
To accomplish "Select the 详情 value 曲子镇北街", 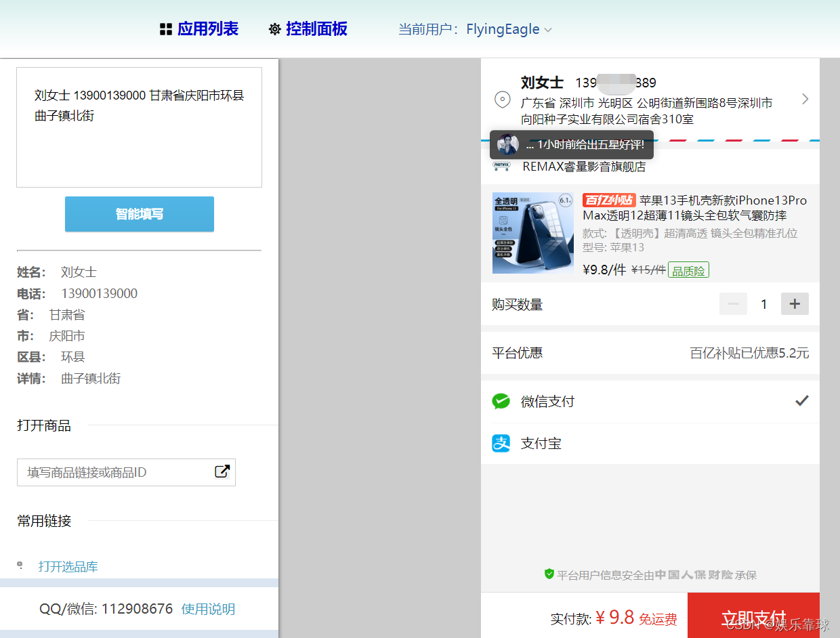I will click(91, 379).
